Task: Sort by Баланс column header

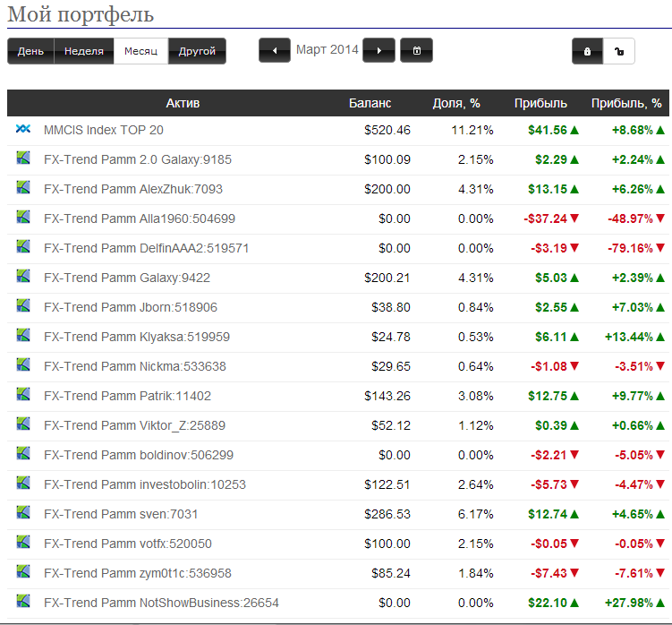Action: [370, 103]
